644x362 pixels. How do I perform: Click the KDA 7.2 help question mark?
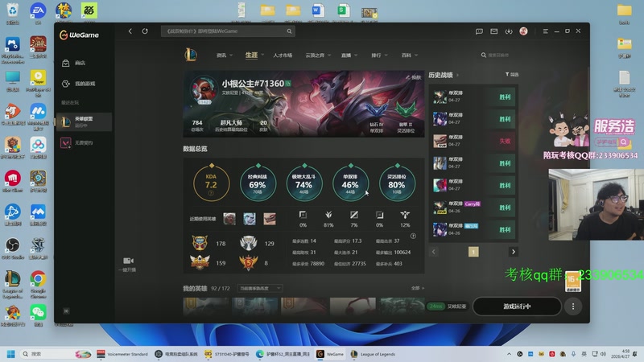point(211,193)
